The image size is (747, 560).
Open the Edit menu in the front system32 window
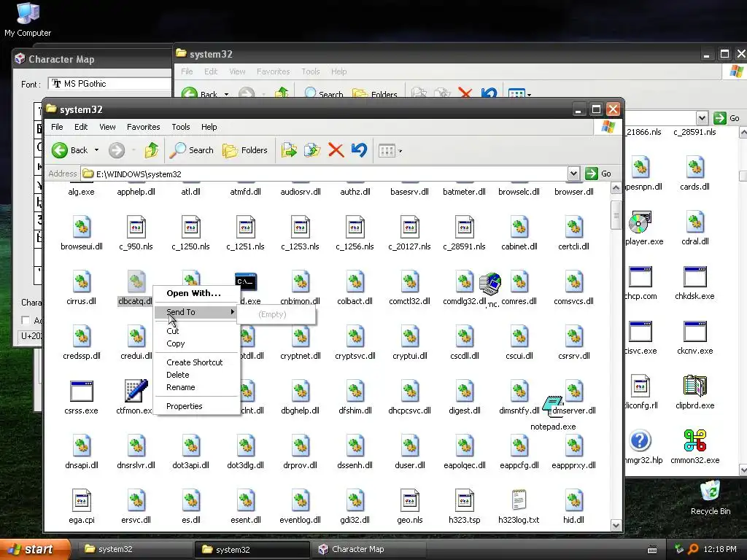click(x=81, y=127)
